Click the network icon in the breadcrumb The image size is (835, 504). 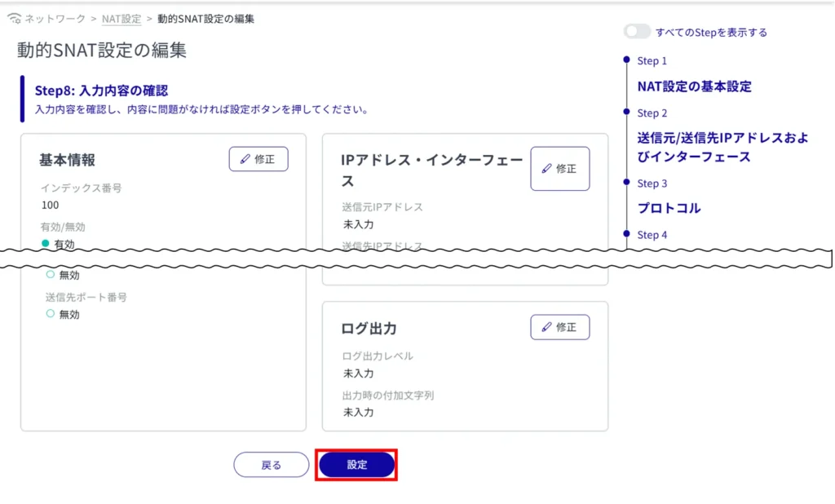click(x=14, y=19)
